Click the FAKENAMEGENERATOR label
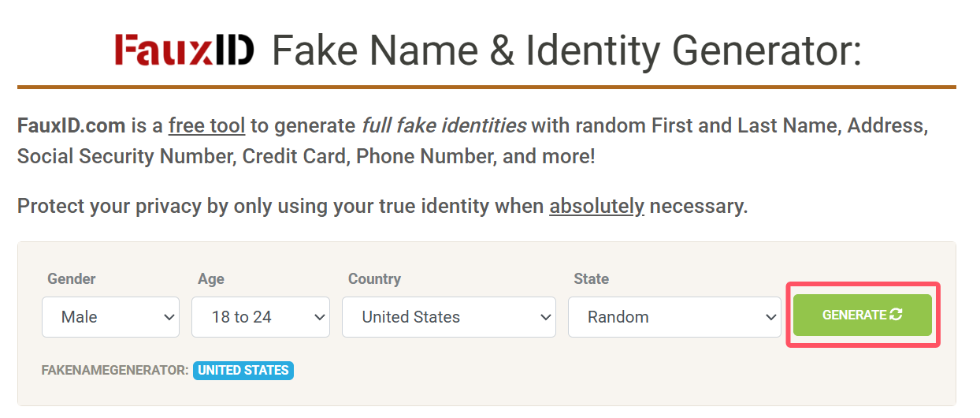980x418 pixels. [x=115, y=370]
